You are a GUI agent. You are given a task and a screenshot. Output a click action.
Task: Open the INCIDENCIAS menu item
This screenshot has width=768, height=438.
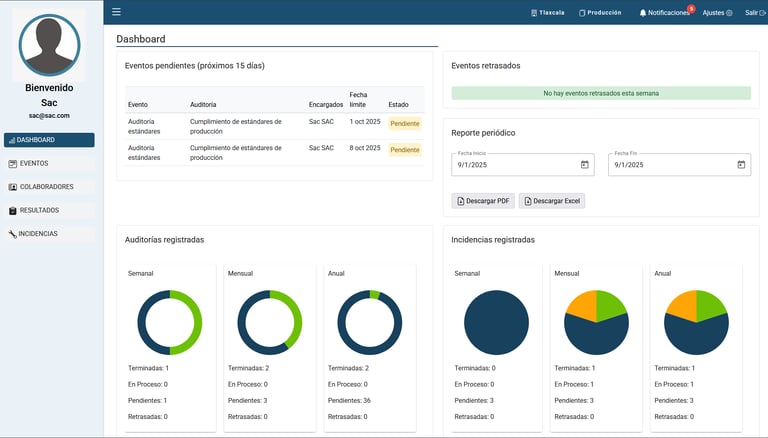pos(49,234)
